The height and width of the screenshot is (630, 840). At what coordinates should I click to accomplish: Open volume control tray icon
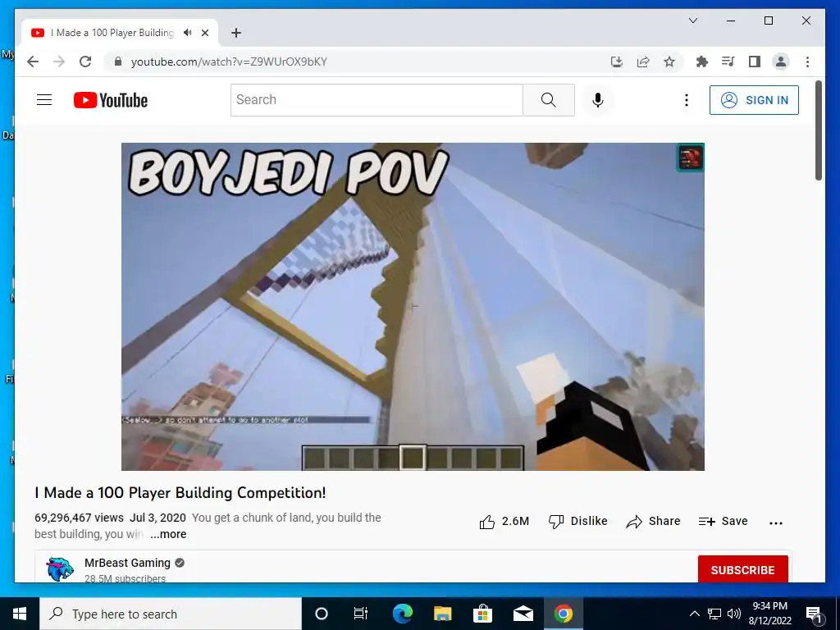pos(734,614)
